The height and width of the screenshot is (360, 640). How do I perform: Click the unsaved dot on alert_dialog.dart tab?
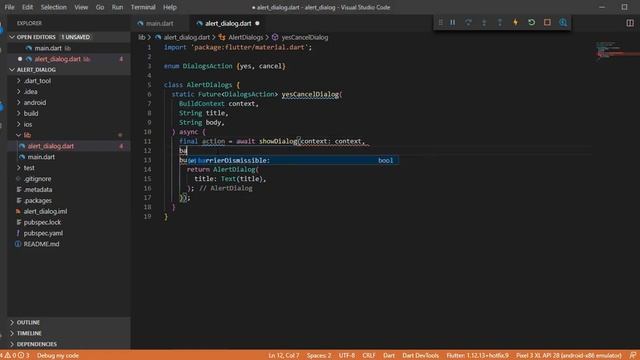pyautogui.click(x=257, y=24)
